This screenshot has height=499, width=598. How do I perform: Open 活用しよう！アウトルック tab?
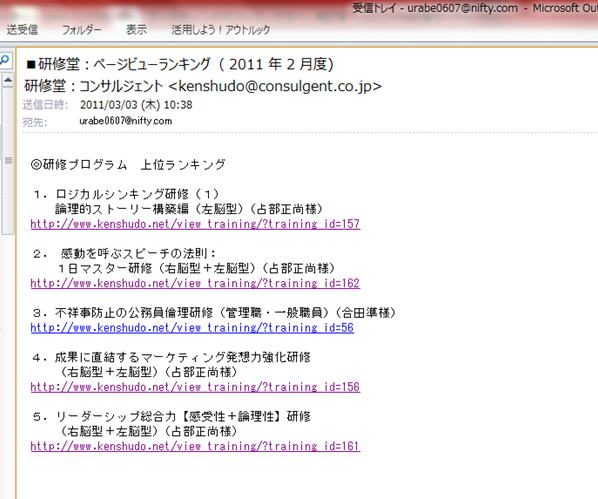tap(221, 29)
